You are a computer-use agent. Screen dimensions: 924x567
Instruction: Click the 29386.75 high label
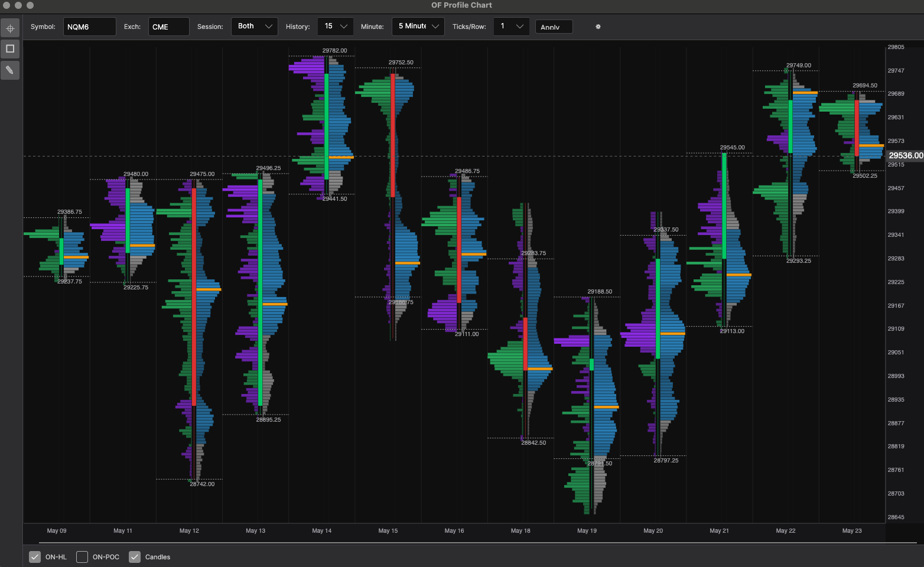pos(70,211)
